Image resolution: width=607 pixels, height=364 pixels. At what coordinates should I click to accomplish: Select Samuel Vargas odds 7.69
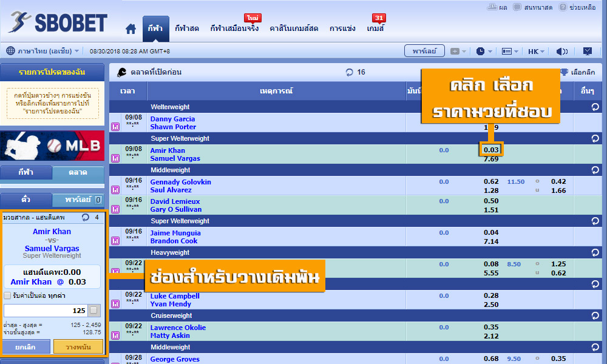(491, 159)
